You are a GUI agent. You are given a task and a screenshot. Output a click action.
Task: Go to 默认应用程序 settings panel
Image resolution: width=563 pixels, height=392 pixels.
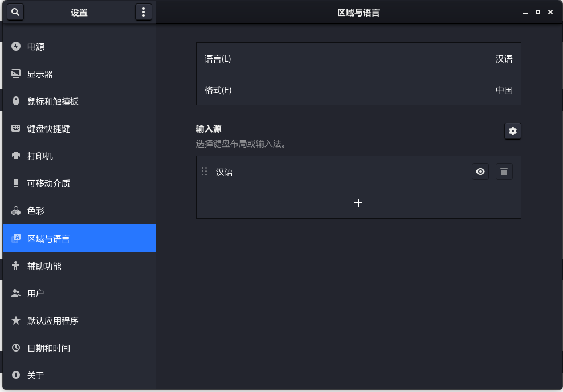(x=79, y=321)
